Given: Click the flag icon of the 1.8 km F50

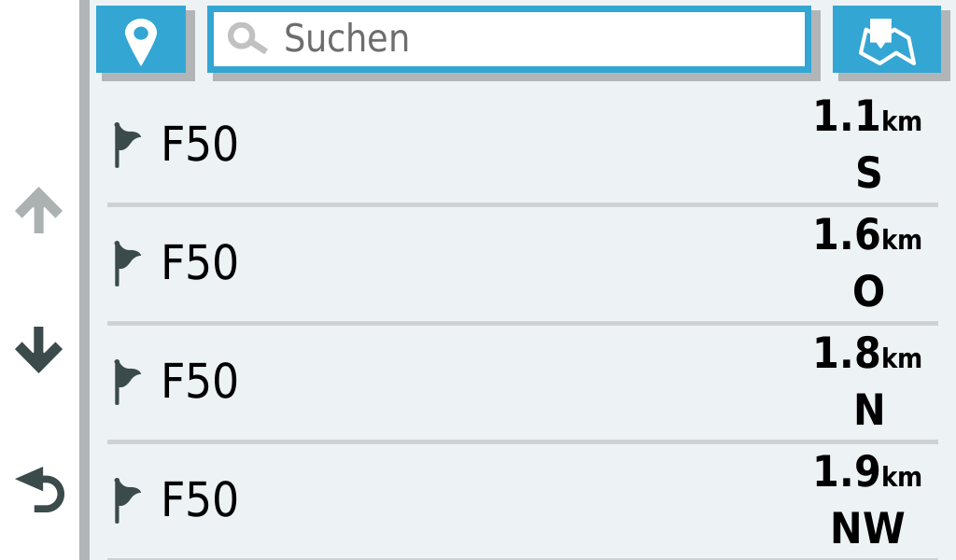Looking at the screenshot, I should pyautogui.click(x=126, y=382).
